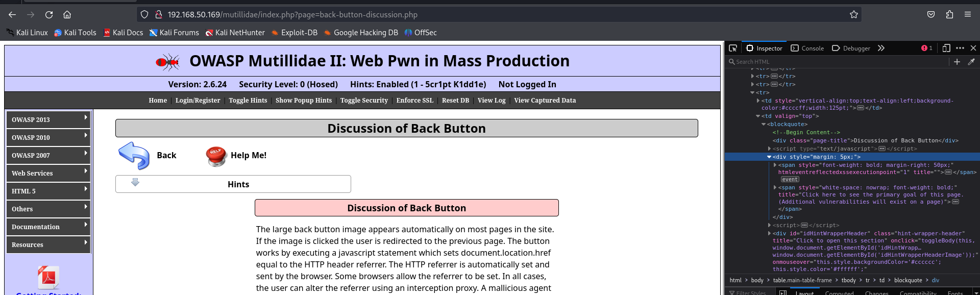980x295 pixels.
Task: Expand the script text/javascript node
Action: coord(769,149)
